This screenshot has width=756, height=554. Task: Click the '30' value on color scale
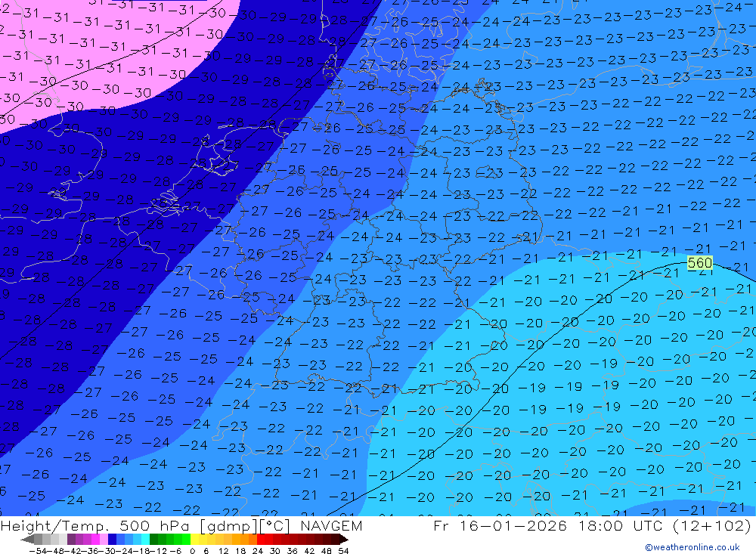point(275,551)
